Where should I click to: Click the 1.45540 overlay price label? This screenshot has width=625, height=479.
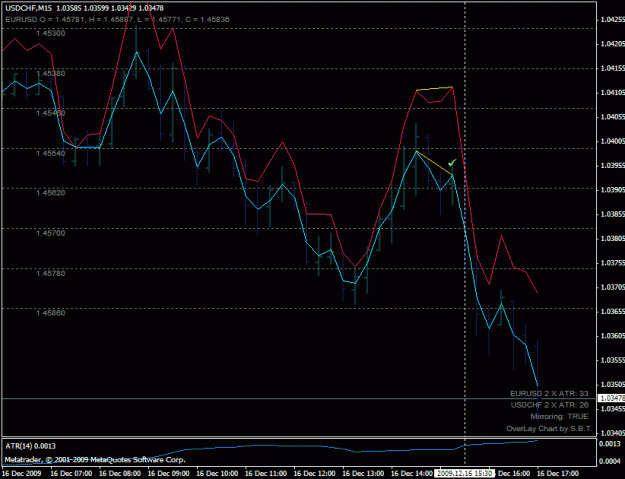[51, 153]
